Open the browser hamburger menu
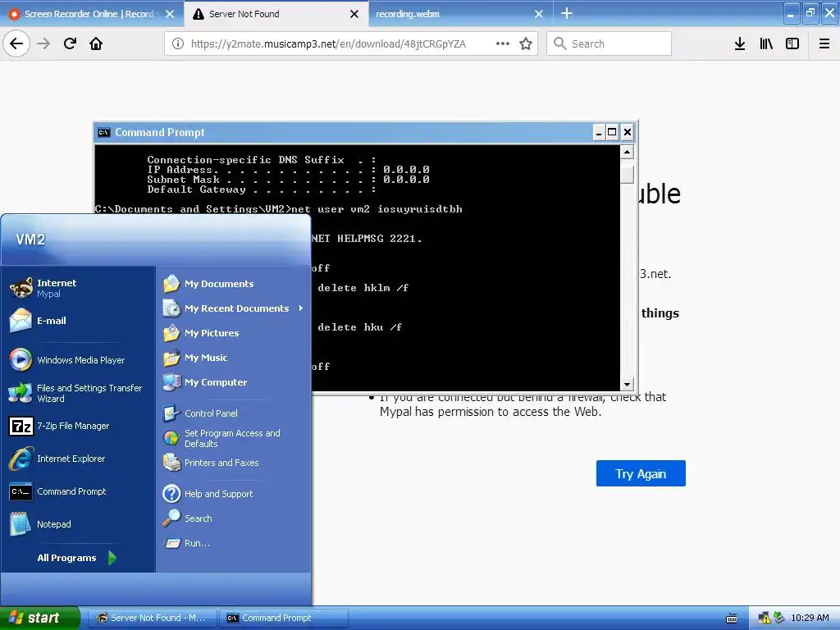Image resolution: width=840 pixels, height=630 pixels. 824,43
